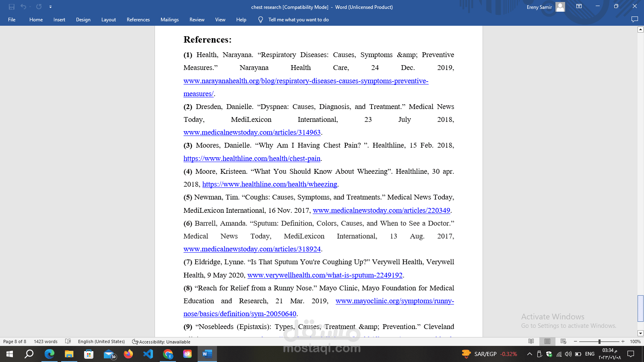Click 'English (United States)' language indicator
Viewport: 644px width, 362px height.
click(101, 341)
